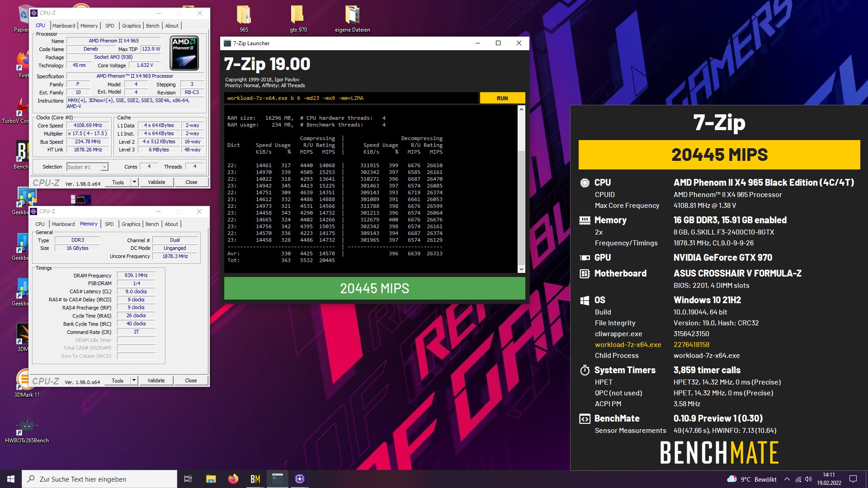Viewport: 868px width, 488px height.
Task: Open File Explorer from the taskbar
Action: tap(211, 479)
